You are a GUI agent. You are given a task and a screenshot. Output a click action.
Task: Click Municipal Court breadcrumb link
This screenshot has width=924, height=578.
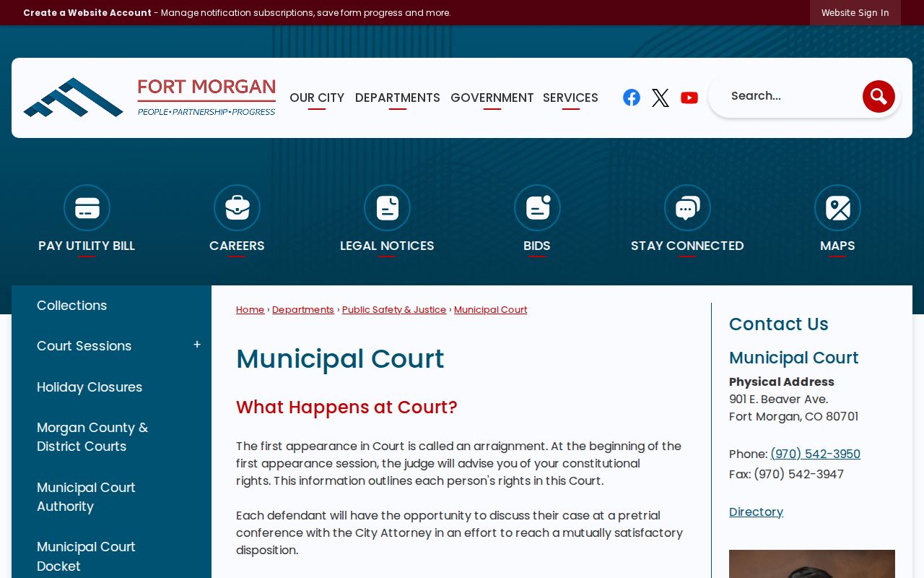[490, 309]
